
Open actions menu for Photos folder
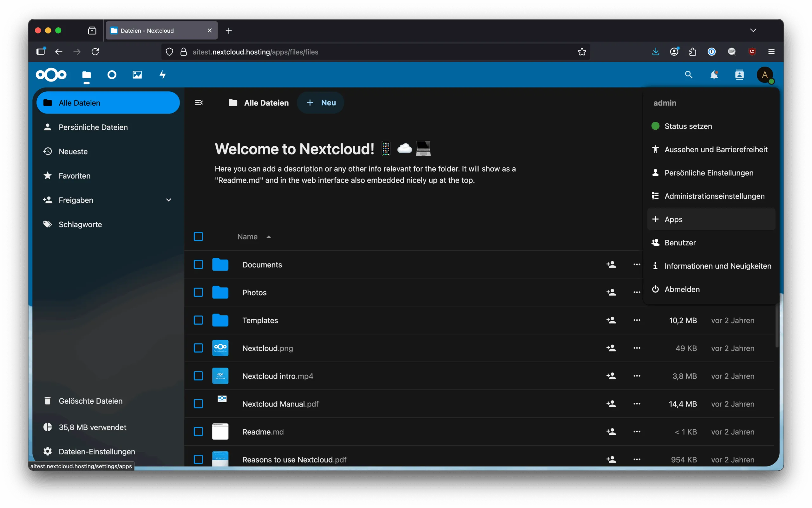(637, 293)
